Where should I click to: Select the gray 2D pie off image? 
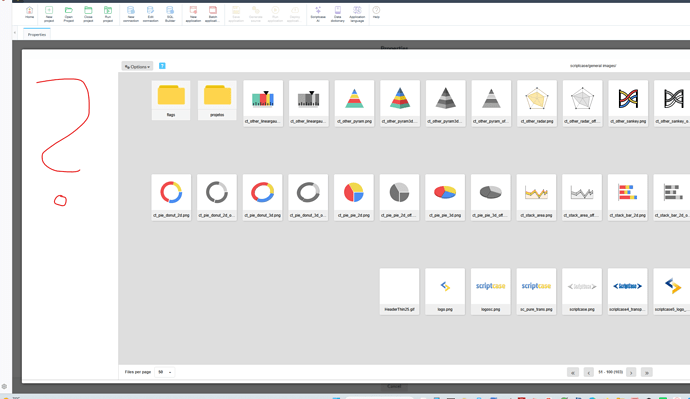pyautogui.click(x=400, y=198)
